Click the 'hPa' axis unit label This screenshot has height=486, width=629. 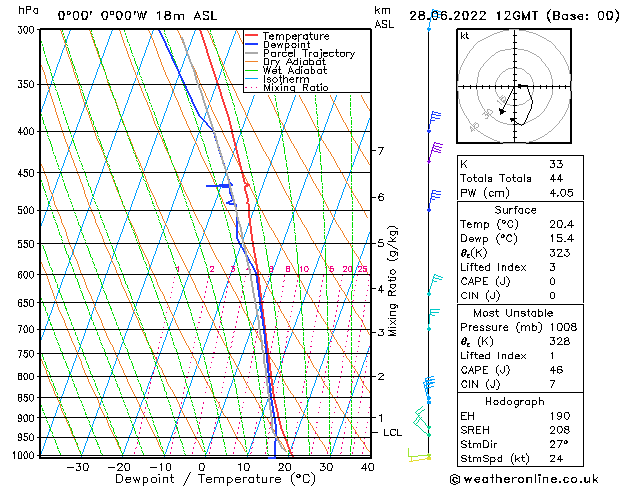pos(28,11)
